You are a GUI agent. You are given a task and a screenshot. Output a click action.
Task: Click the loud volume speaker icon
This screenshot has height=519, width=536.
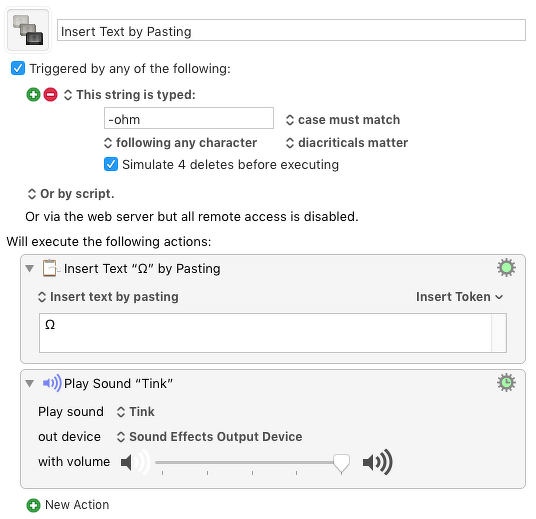(x=377, y=462)
